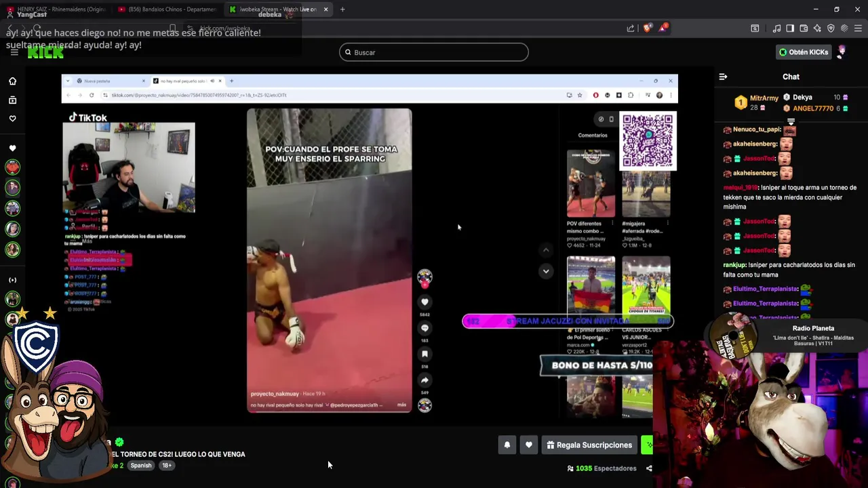This screenshot has height=488, width=868.
Task: Go to previous TikTok video with up chevron
Action: (546, 250)
